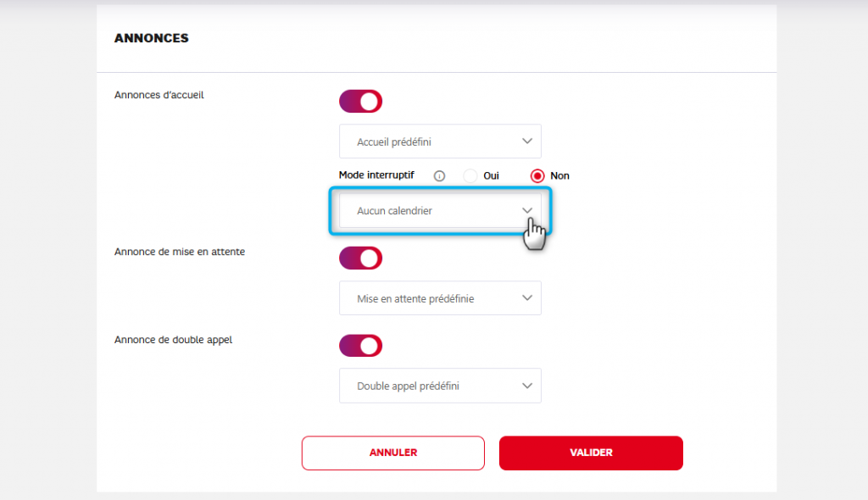868x500 pixels.
Task: Click the chevron arrow on Accueil prédéfini
Action: pyautogui.click(x=527, y=142)
